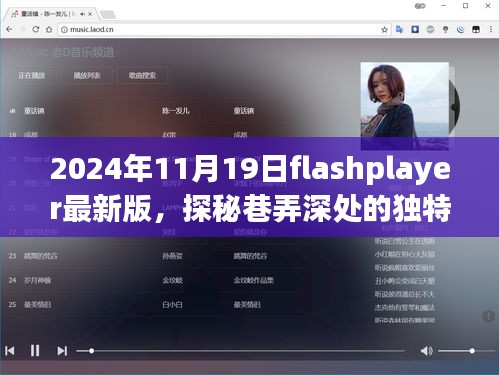Screen dimensions: 499x375
Task: Open a new tab beside 童话镇 tab
Action: 107,14
